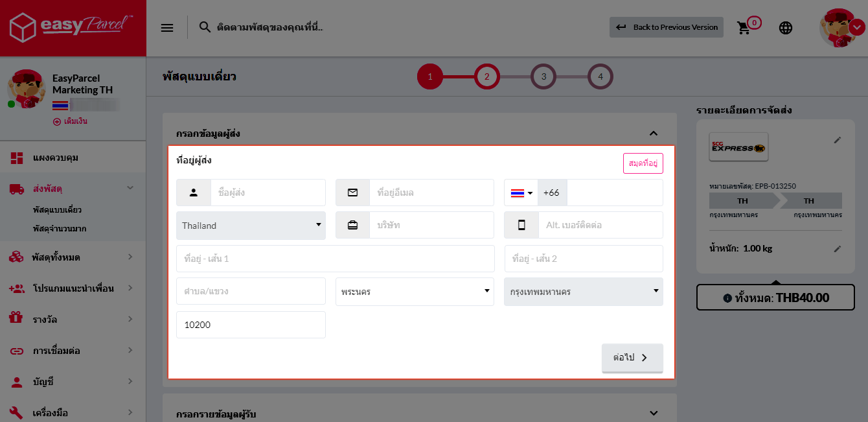Screen dimensions: 868x422
Task: Click the envelope icon in email field
Action: [352, 193]
